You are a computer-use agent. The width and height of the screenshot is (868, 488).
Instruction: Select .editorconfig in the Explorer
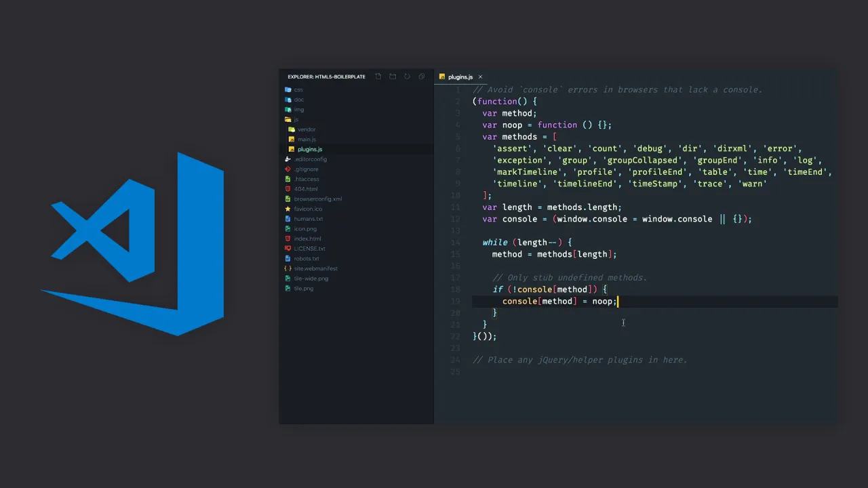pyautogui.click(x=311, y=159)
